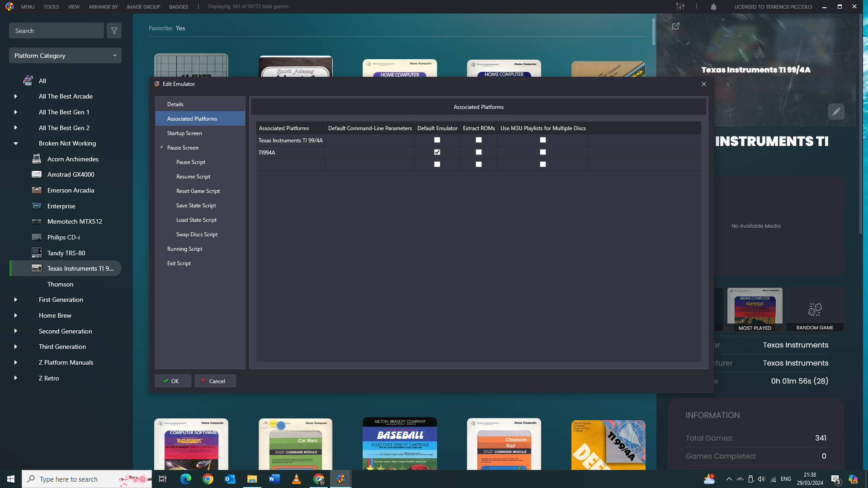Expand All The Best Gen 1

point(16,112)
